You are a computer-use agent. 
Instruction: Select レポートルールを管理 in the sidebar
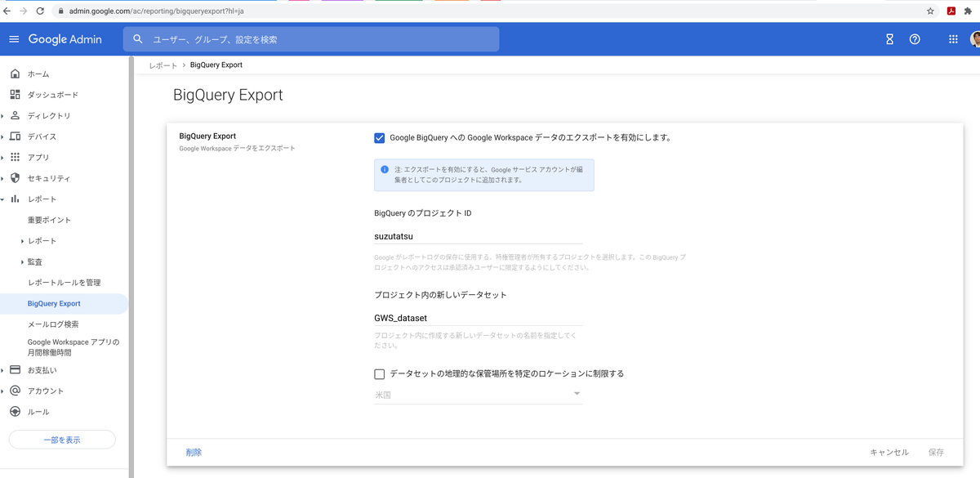[64, 282]
